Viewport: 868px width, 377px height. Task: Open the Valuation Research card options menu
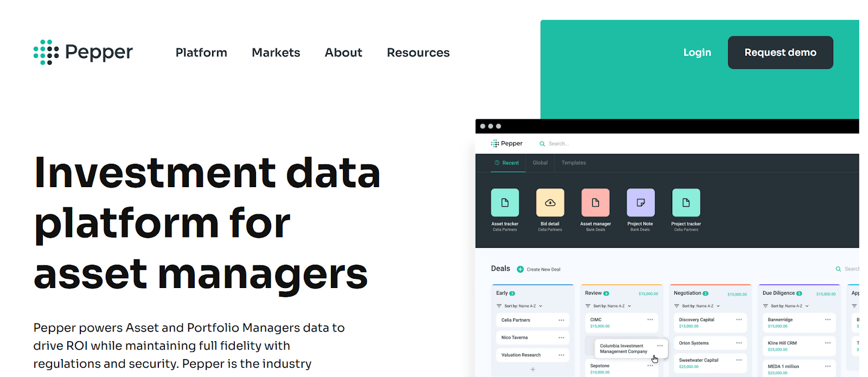point(561,355)
